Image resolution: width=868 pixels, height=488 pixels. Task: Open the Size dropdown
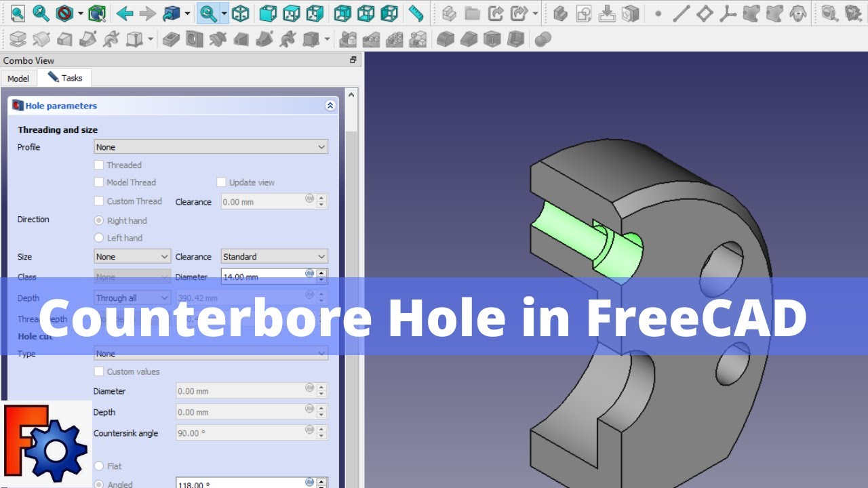click(x=132, y=257)
